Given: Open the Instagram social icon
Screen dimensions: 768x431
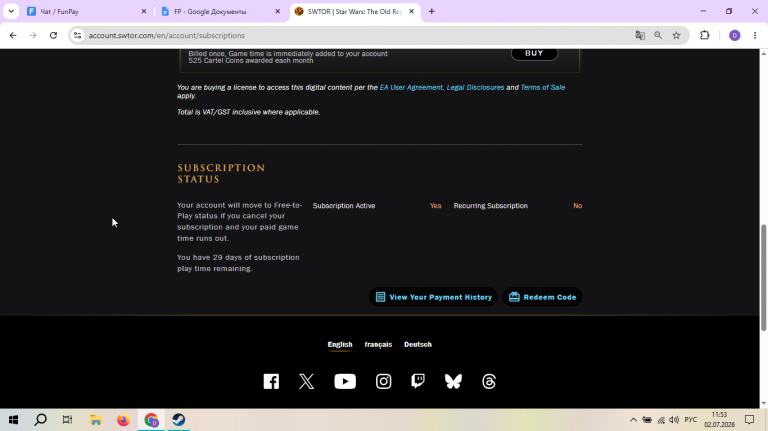Looking at the screenshot, I should (x=384, y=381).
